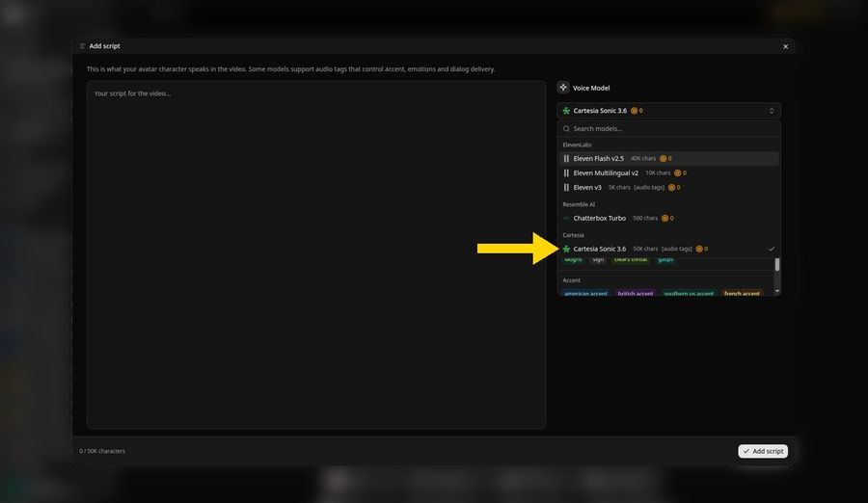Select Eleven Multilingual v2 model
The width and height of the screenshot is (868, 503).
668,172
